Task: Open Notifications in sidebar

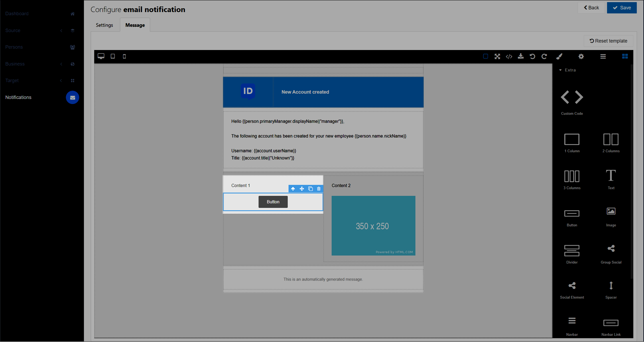Action: [18, 97]
